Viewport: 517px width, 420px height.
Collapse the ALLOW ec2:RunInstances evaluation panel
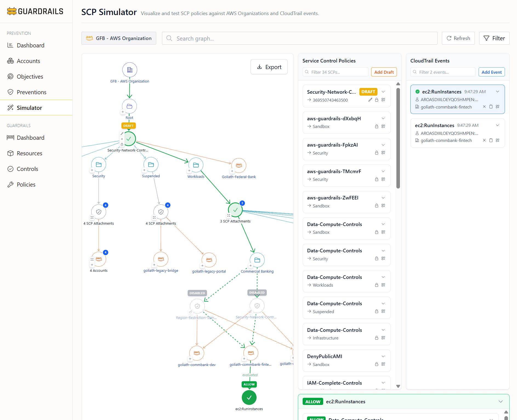501,401
